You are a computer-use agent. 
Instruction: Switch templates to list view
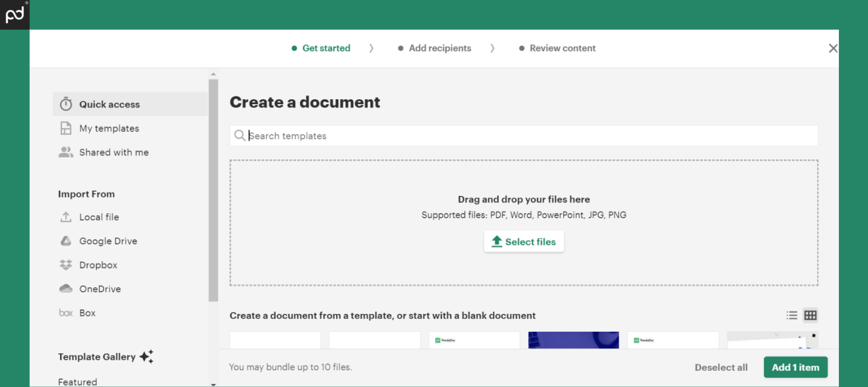[x=792, y=315]
